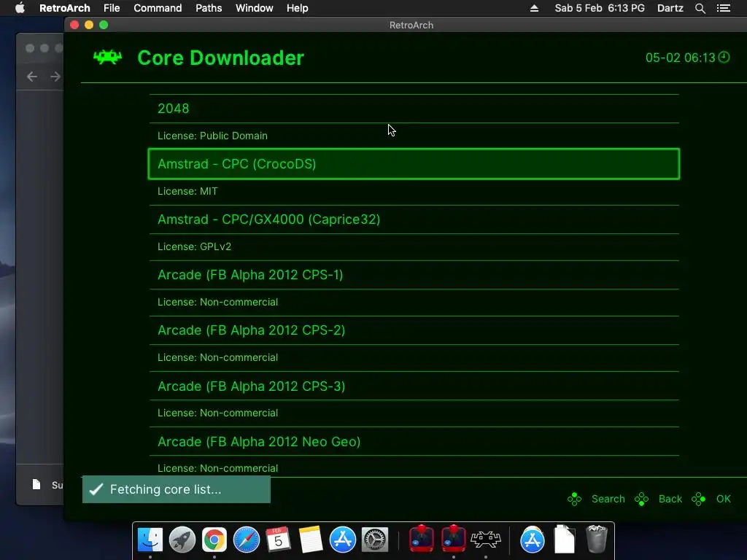This screenshot has width=747, height=560.
Task: Click the checkmark in Fetching core list notification
Action: tap(96, 489)
